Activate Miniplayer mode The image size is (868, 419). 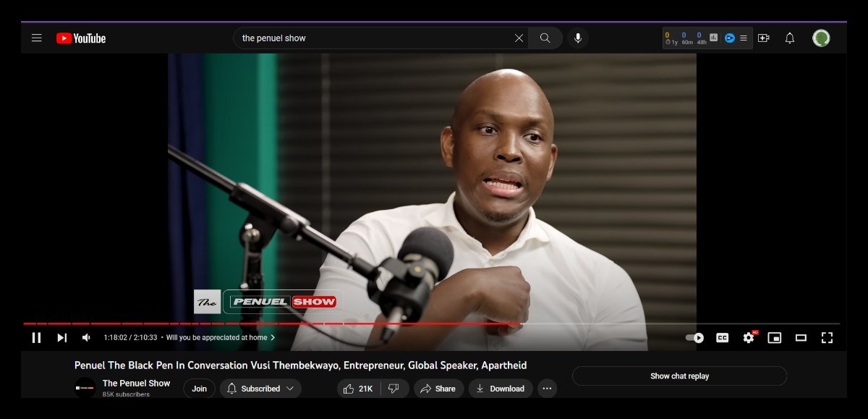774,337
